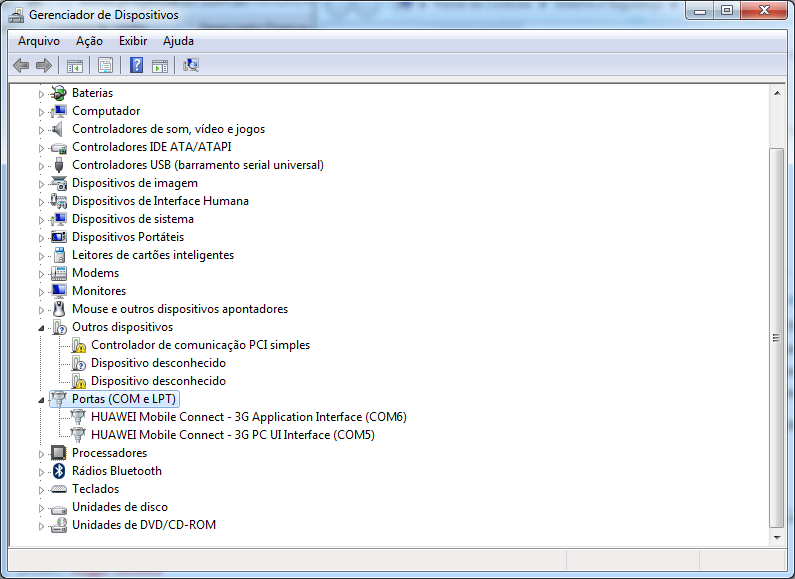795x579 pixels.
Task: Expand the Rádios Bluetooth arrow
Action: click(41, 472)
